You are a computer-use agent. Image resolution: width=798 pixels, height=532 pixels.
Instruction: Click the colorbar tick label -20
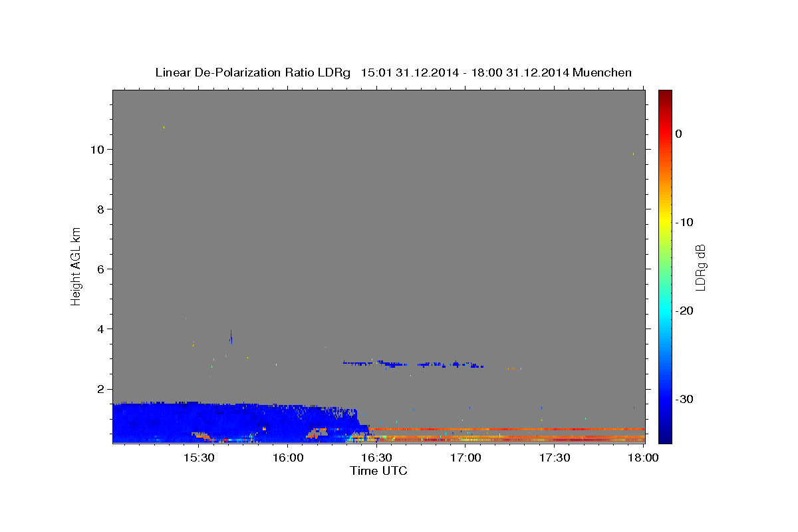(685, 311)
